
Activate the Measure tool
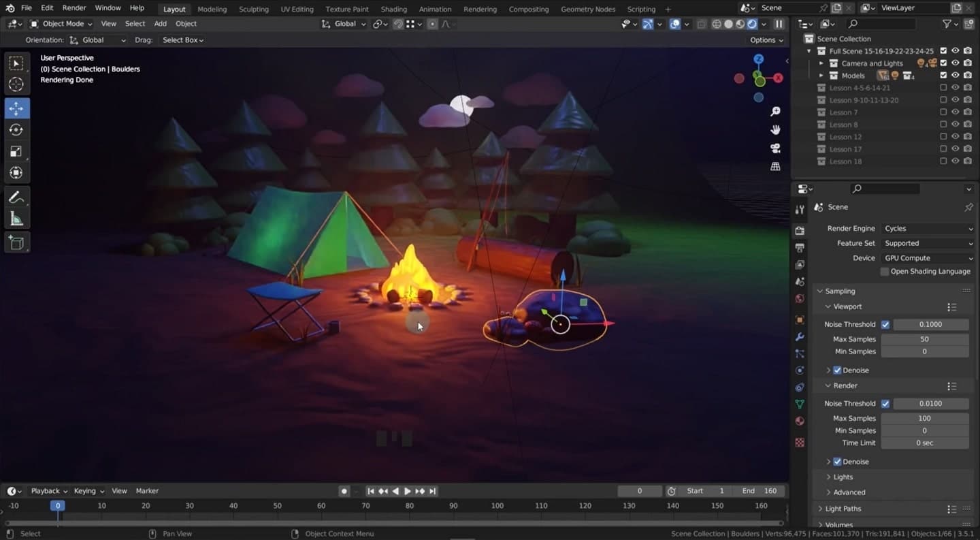point(16,219)
